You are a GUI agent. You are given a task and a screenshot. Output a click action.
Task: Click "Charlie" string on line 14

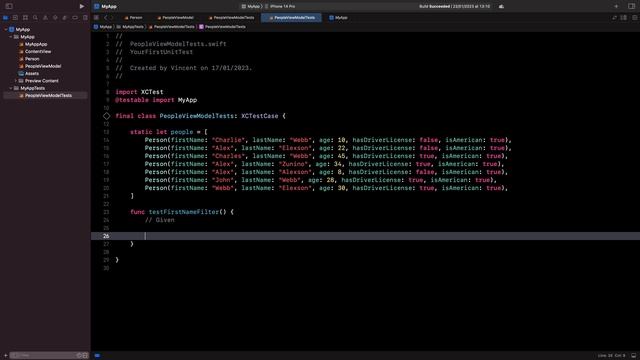228,140
